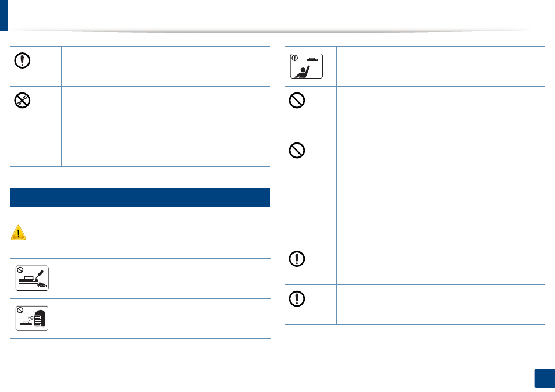Select the yellow warning triangle icon
Viewport: 555px width, 392px height.
[x=18, y=233]
